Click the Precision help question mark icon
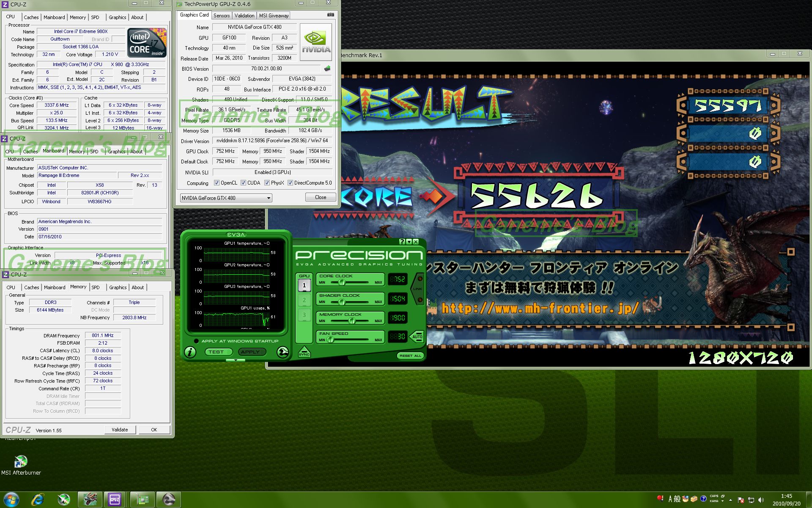The width and height of the screenshot is (812, 508). (x=402, y=242)
